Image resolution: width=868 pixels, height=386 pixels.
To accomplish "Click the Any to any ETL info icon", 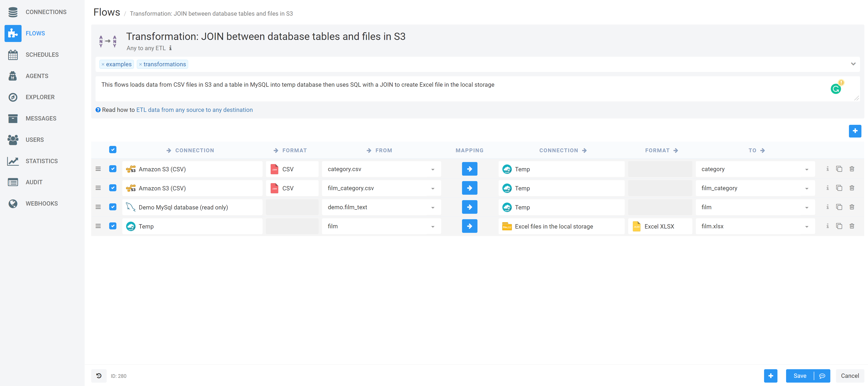I will pos(170,48).
